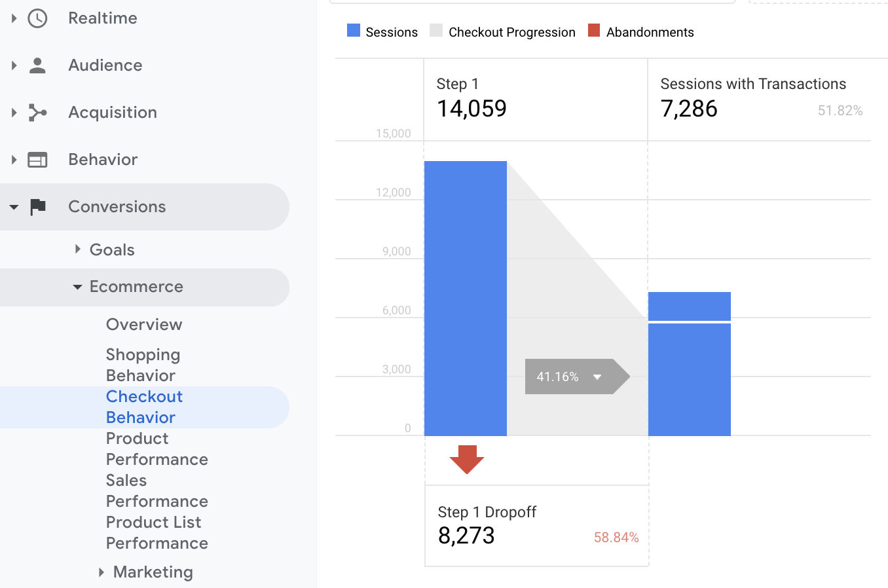Open the Shopping Behavior report
This screenshot has width=888, height=588.
pos(143,365)
